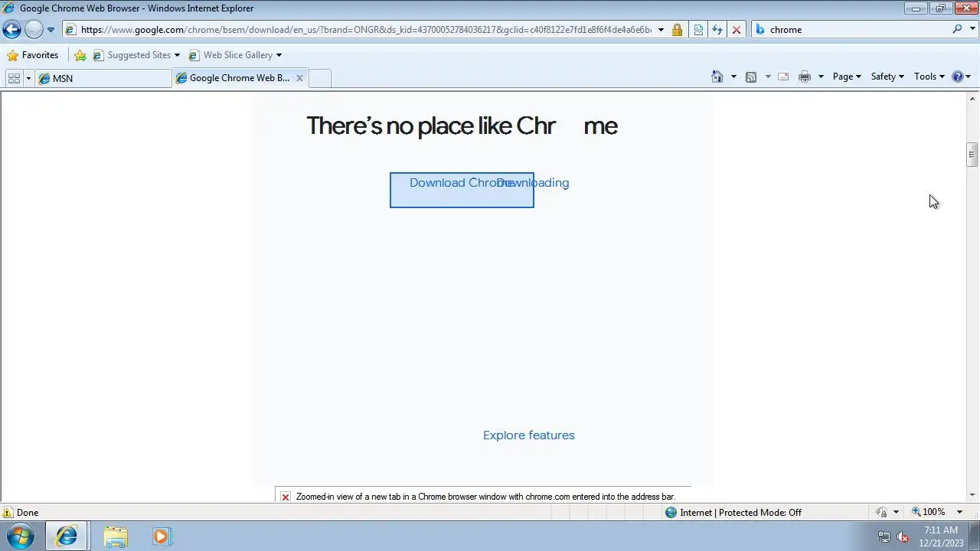
Task: Expand the feeds dropdown arrow
Action: pyautogui.click(x=767, y=77)
